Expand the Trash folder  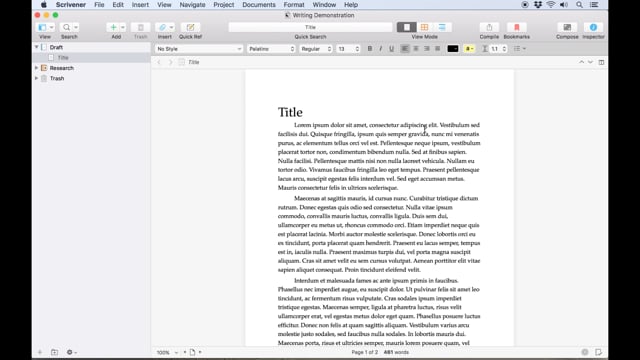[x=37, y=78]
